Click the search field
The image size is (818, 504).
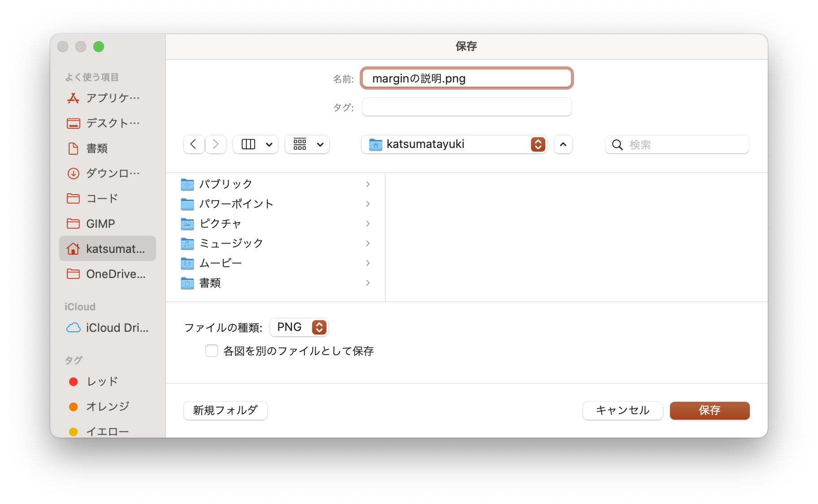tap(677, 144)
